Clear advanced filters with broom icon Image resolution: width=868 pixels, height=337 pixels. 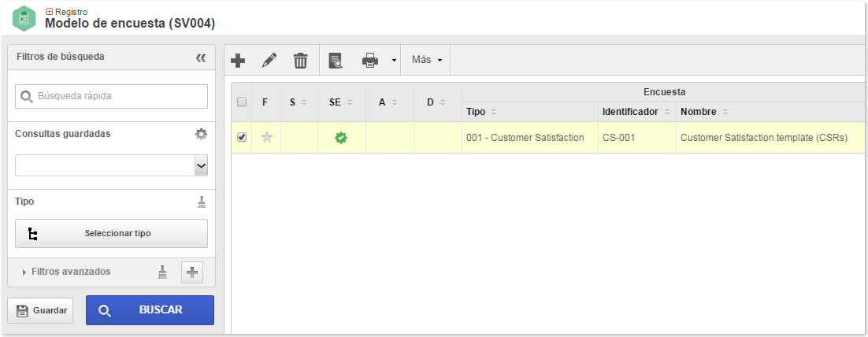pos(162,272)
